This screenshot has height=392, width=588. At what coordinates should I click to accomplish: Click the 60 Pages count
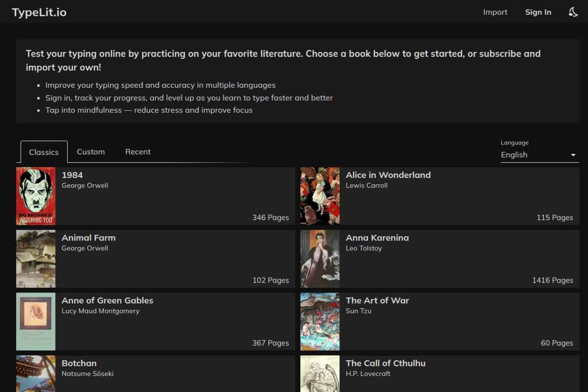tap(557, 343)
